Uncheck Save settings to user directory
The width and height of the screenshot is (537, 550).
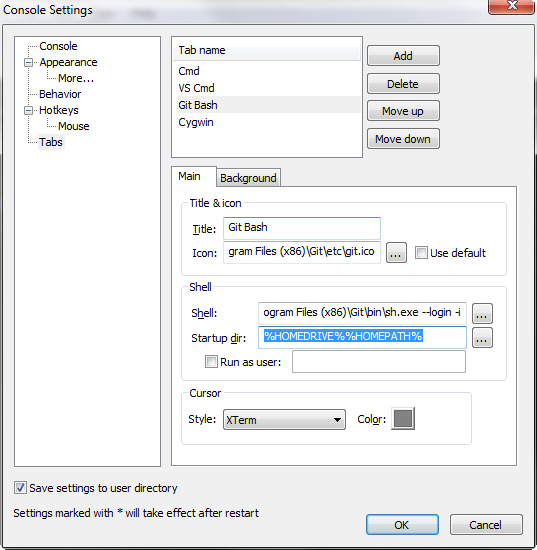[x=20, y=488]
